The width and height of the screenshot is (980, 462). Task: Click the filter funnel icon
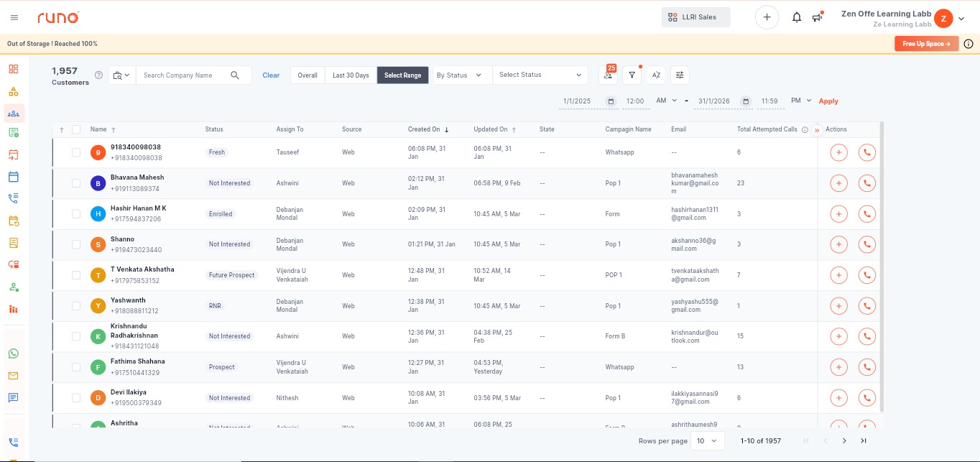click(x=632, y=75)
